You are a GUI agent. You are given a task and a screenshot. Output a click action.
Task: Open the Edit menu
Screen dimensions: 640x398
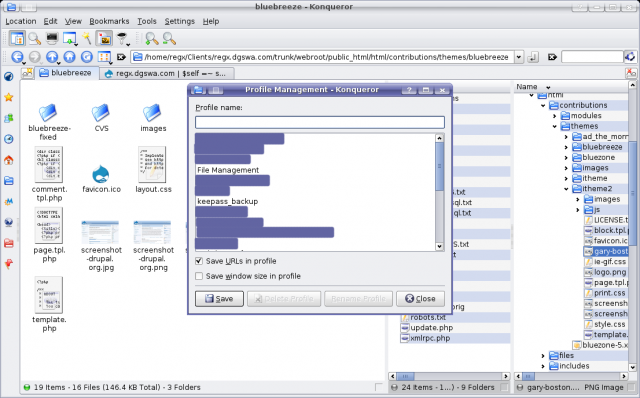tap(50, 21)
